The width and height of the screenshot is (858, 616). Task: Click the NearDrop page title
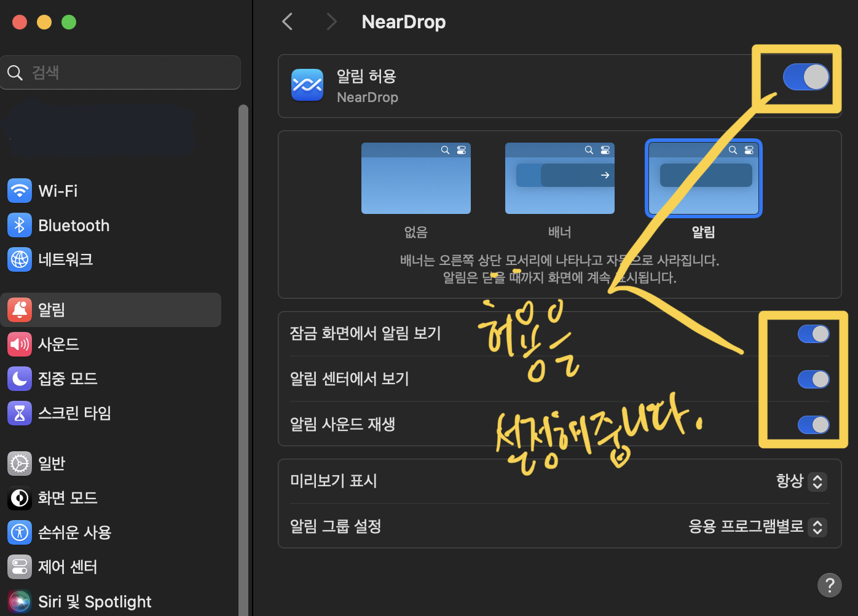click(x=404, y=22)
